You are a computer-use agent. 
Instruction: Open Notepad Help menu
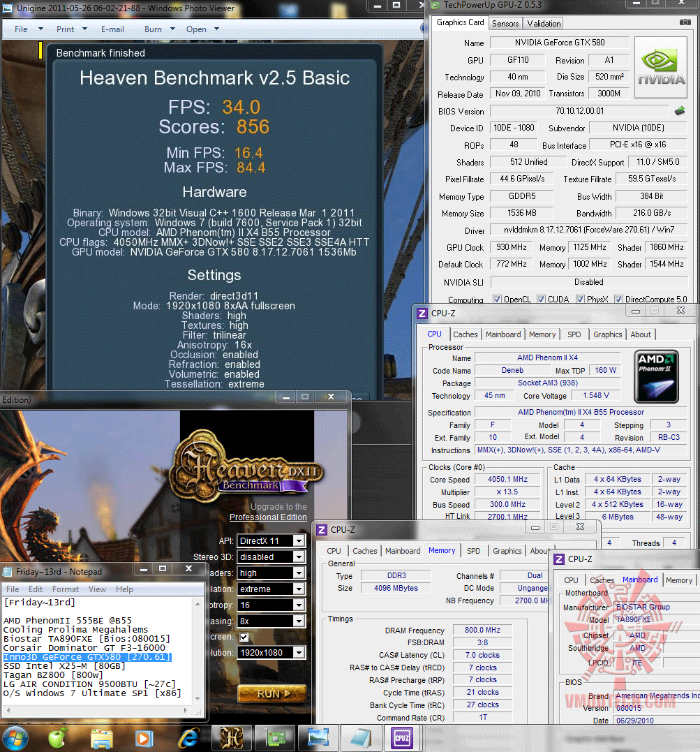click(124, 589)
